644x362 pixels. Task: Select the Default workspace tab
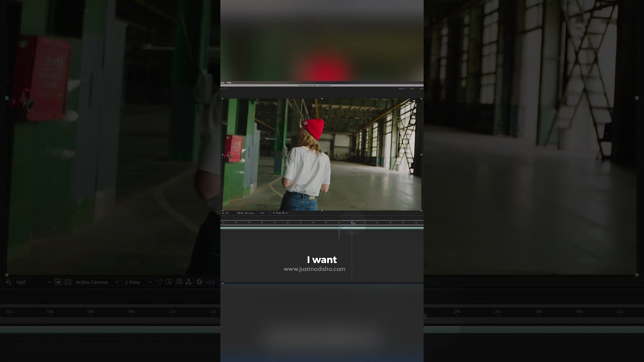401,88
